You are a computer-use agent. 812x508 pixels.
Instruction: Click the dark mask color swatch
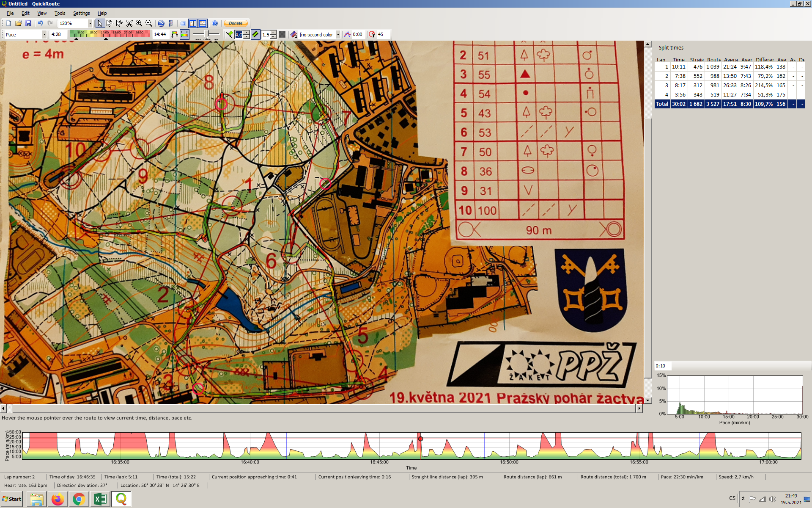[x=282, y=35]
